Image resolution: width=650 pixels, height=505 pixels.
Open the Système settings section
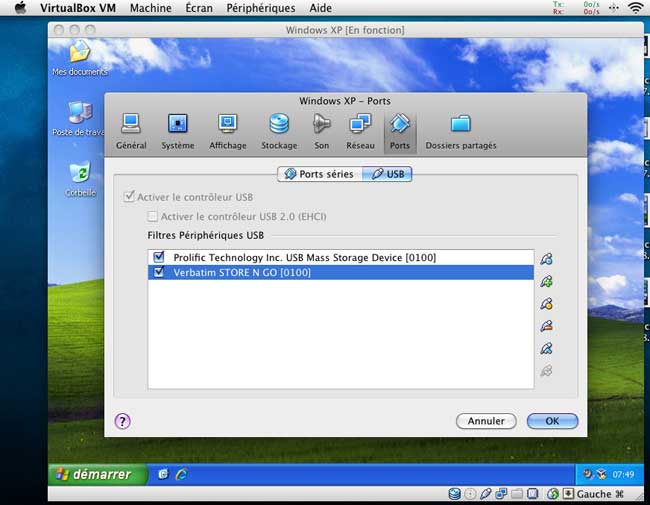tap(178, 131)
